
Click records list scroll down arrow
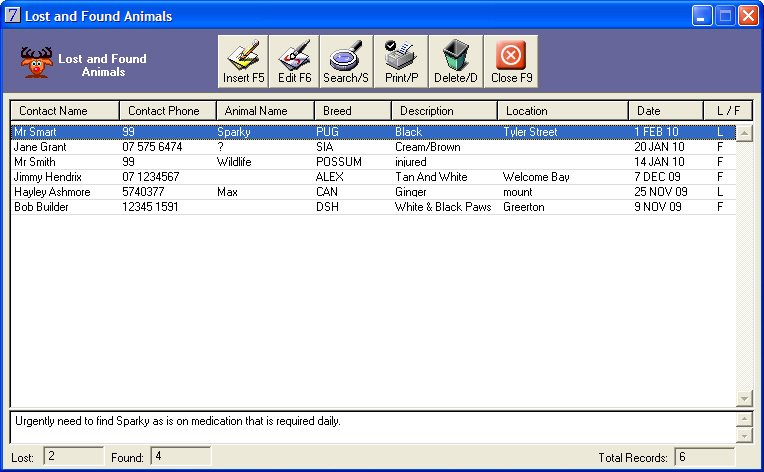point(744,398)
